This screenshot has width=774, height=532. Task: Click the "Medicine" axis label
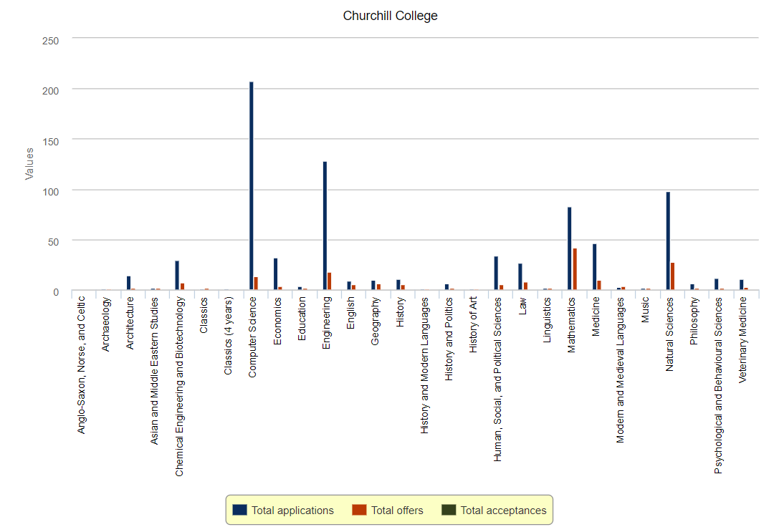[596, 316]
